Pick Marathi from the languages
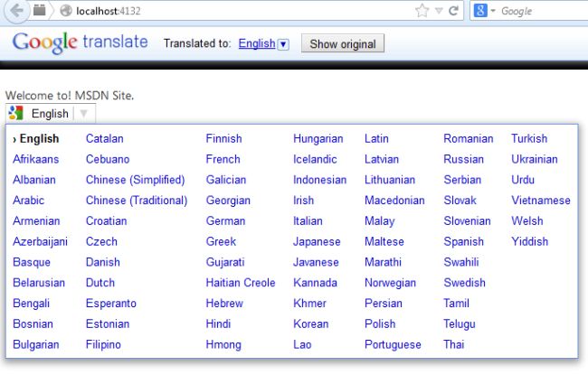The image size is (588, 375). coord(383,262)
